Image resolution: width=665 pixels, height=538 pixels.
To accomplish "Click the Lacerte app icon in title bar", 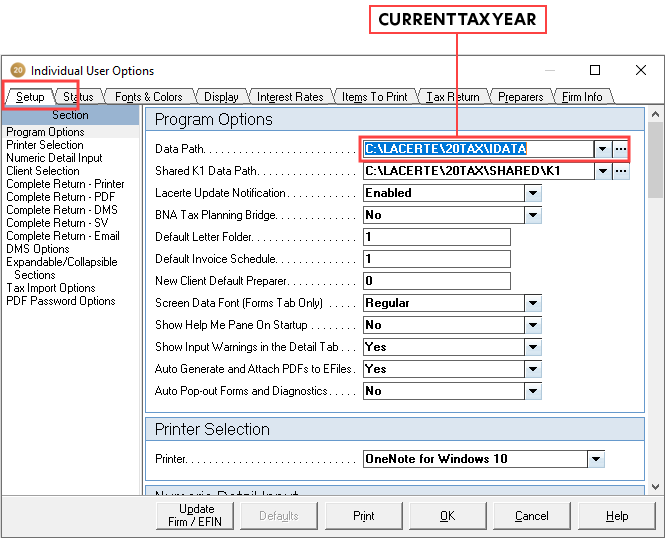I will pos(17,71).
